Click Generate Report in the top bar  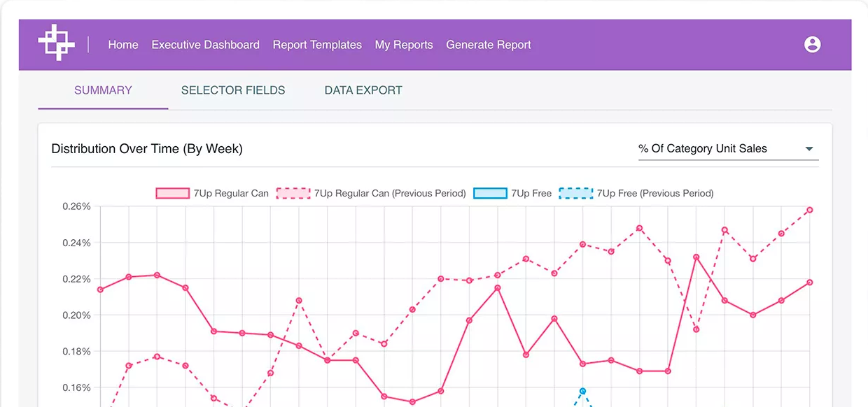pyautogui.click(x=489, y=45)
